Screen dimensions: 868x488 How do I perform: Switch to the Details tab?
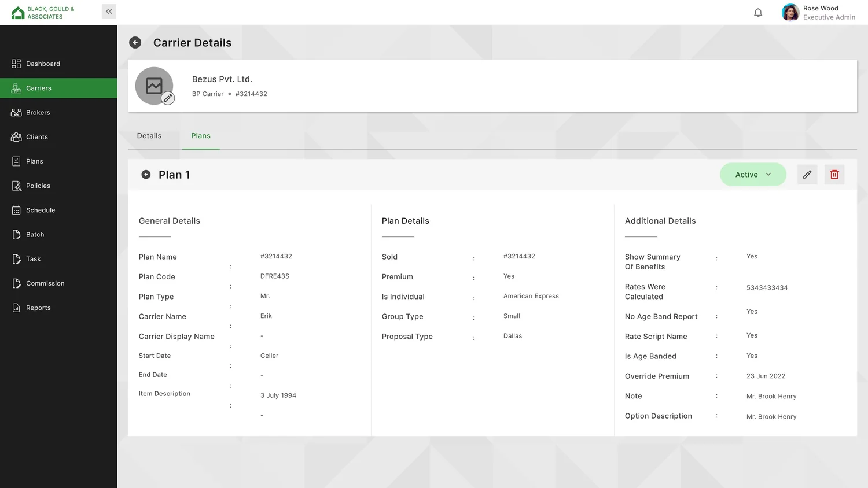click(x=149, y=136)
